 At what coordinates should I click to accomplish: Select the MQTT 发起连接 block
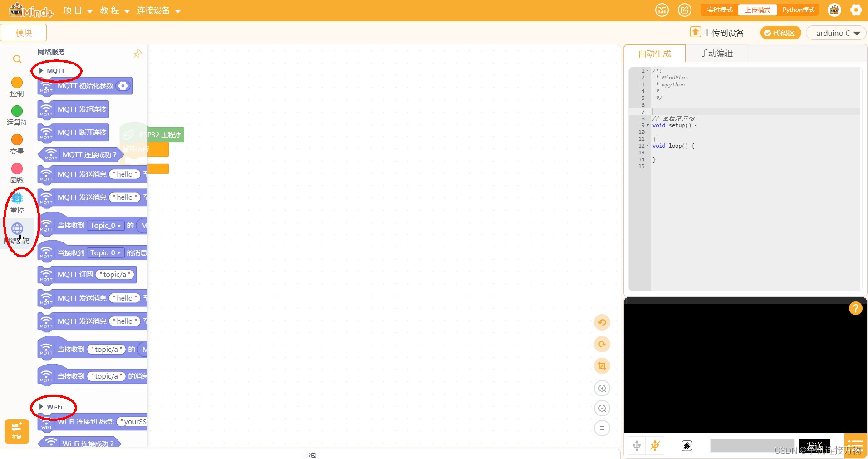click(74, 109)
